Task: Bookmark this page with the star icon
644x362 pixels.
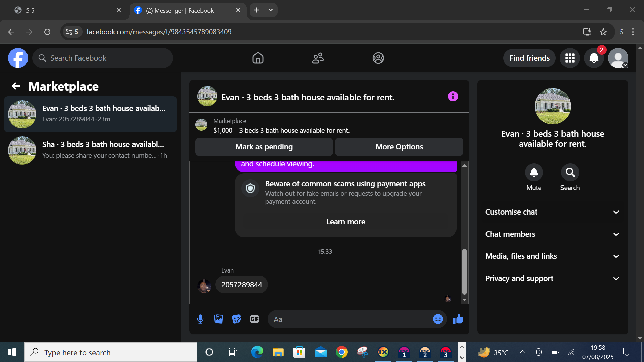Action: [603, 32]
